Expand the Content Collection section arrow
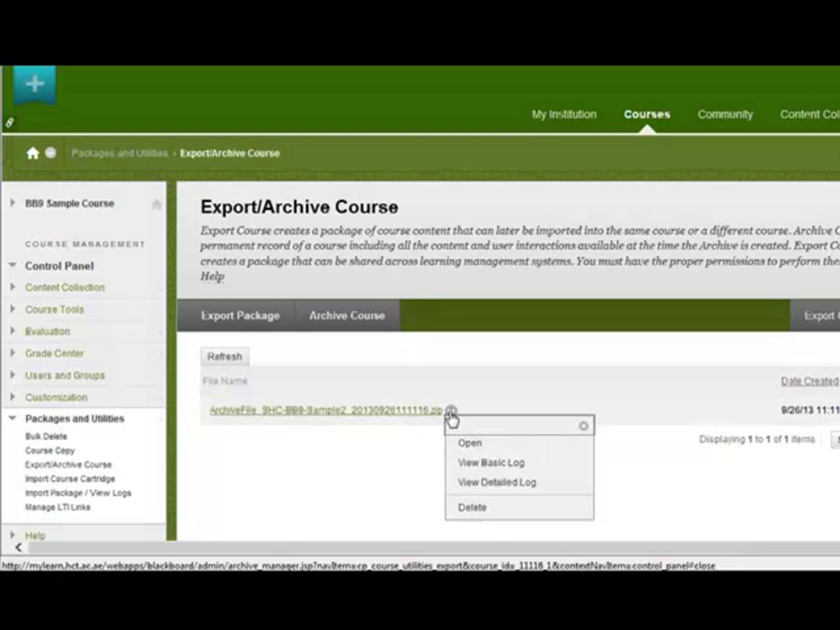 [13, 287]
